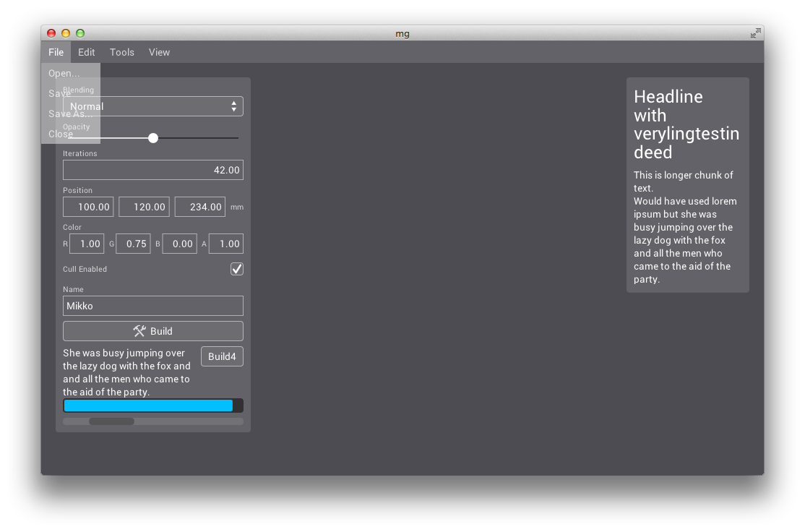805x532 pixels.
Task: Click the G color field showing 0.75
Action: [134, 244]
